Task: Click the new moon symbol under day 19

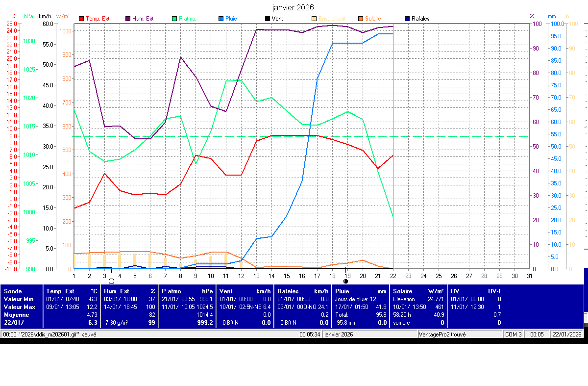Action: coord(346,281)
